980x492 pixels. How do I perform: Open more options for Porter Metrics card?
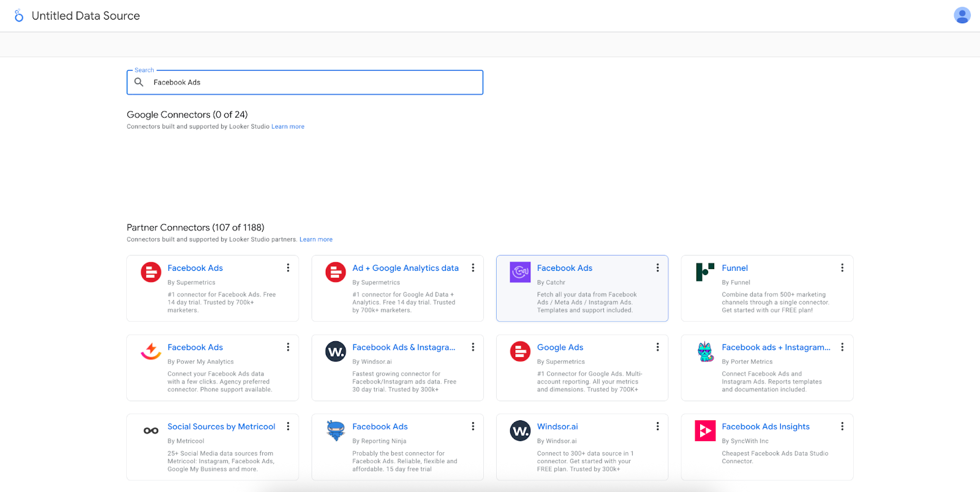click(x=842, y=347)
